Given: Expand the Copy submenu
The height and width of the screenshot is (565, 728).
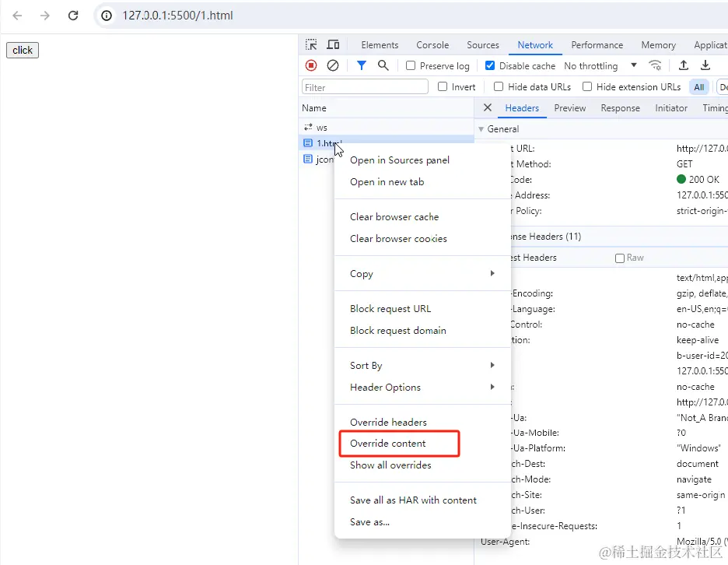Looking at the screenshot, I should (422, 273).
